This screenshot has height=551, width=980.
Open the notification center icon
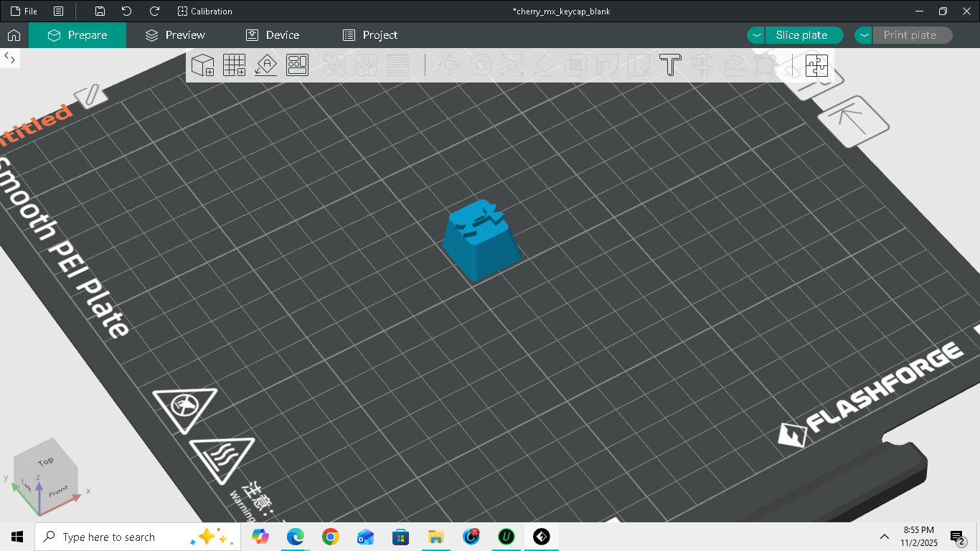click(x=957, y=537)
